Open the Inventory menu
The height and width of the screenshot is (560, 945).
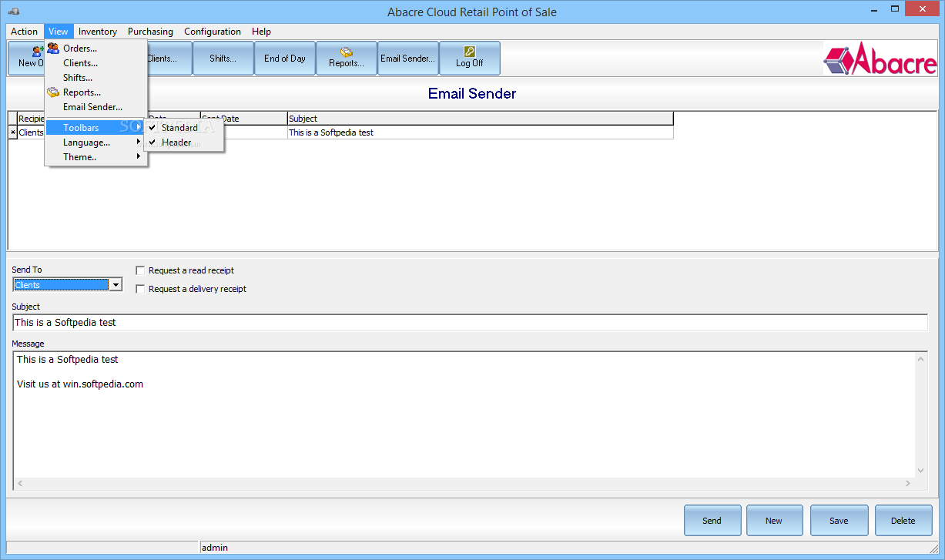[x=98, y=32]
